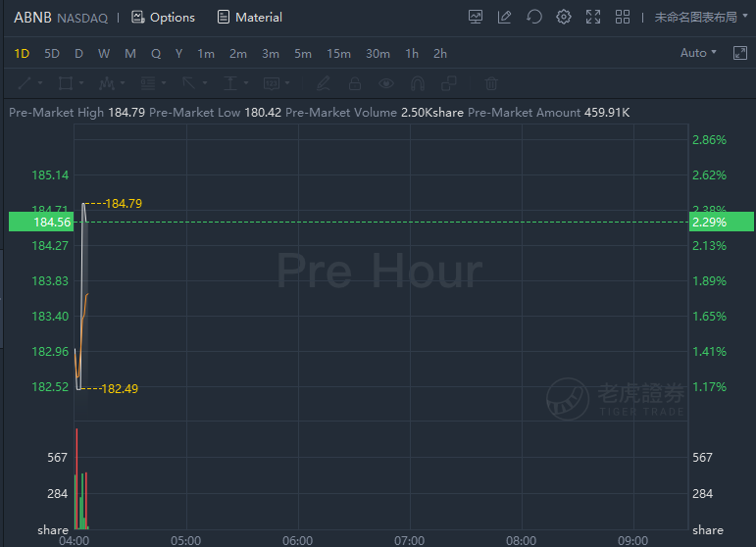This screenshot has width=756, height=547.
Task: Switch to the 2h interval
Action: coord(439,54)
